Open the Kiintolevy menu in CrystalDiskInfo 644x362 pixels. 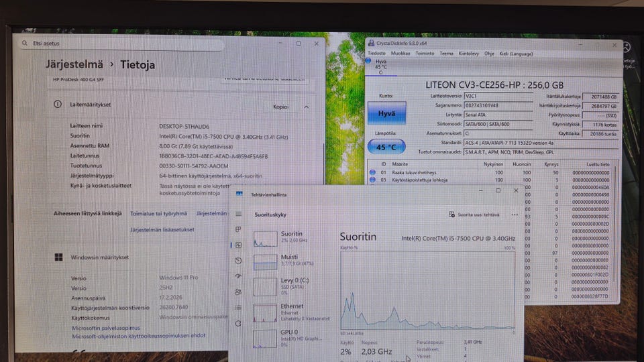pyautogui.click(x=469, y=54)
